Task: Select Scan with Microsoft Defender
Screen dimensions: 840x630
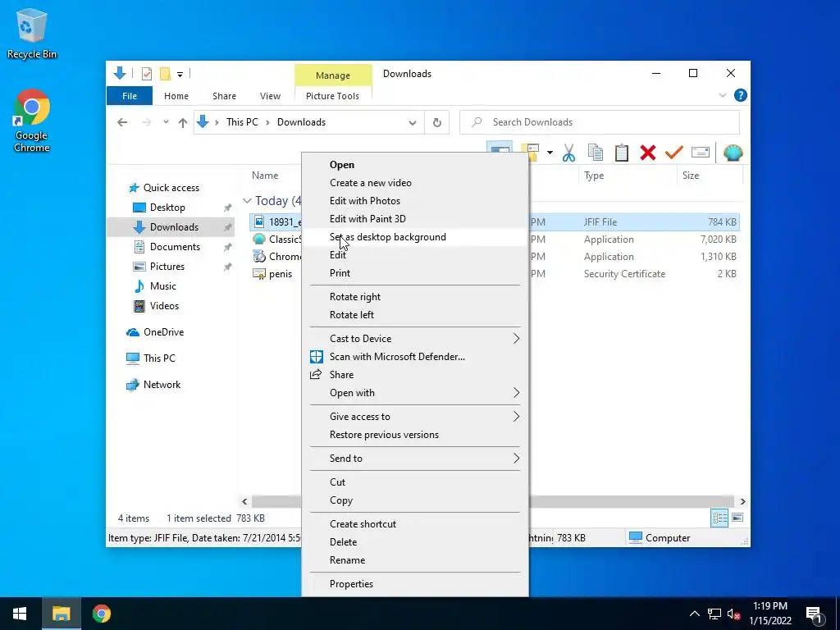Action: [x=415, y=357]
